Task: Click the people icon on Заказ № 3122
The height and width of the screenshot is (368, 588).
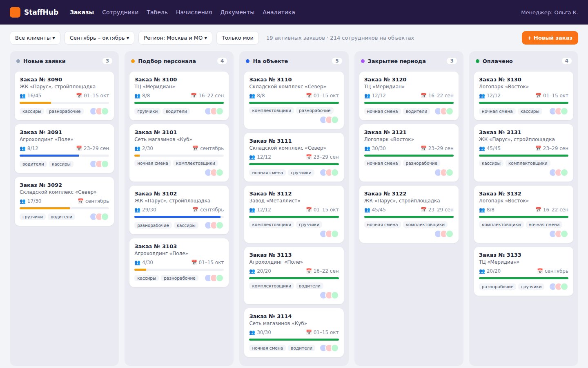Action: pyautogui.click(x=367, y=210)
